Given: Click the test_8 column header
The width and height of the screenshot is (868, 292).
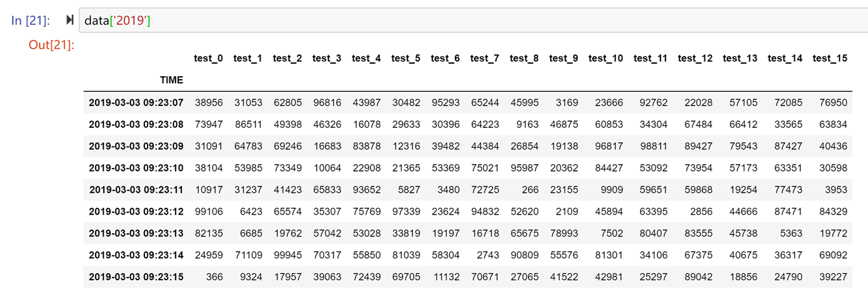Looking at the screenshot, I should [524, 58].
